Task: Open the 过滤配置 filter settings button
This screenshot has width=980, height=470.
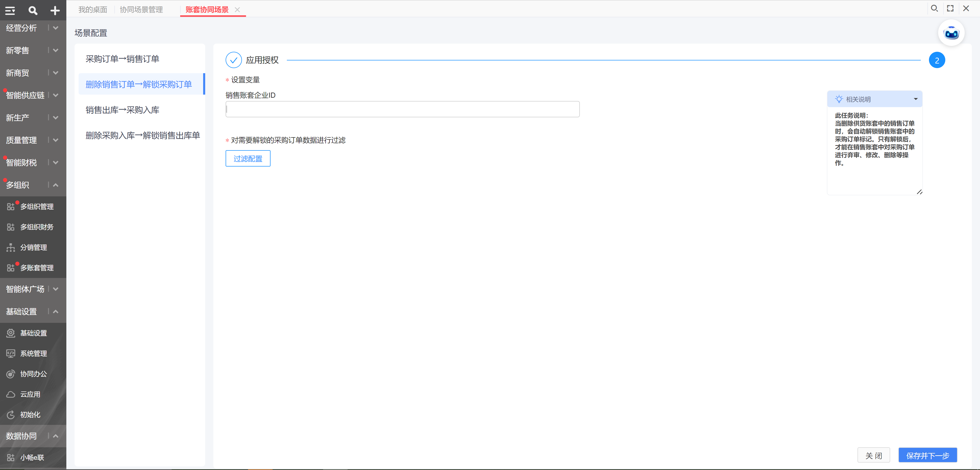Action: 248,159
